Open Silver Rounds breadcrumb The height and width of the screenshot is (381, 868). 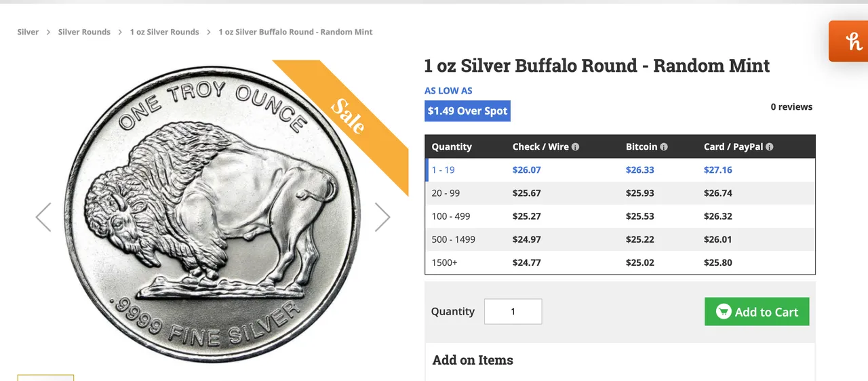[84, 32]
